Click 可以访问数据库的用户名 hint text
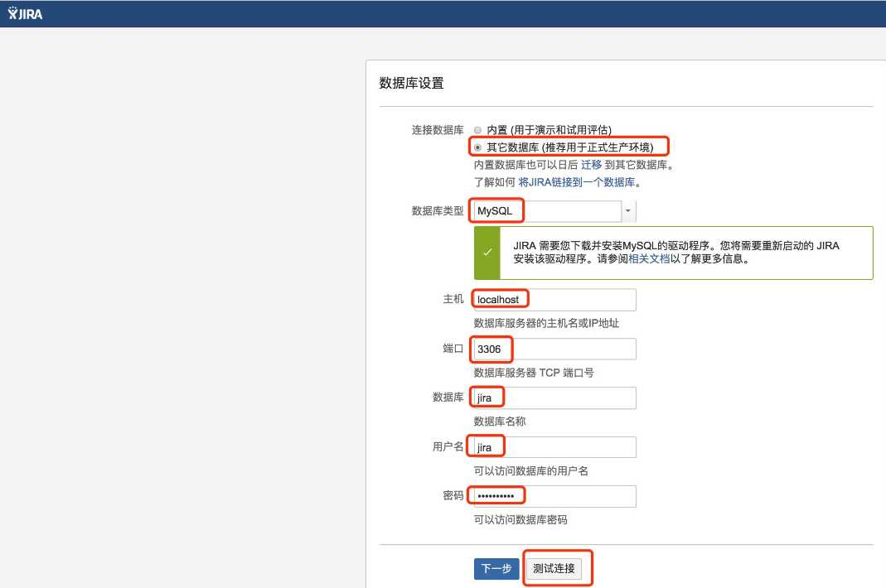The width and height of the screenshot is (886, 588). coord(531,471)
